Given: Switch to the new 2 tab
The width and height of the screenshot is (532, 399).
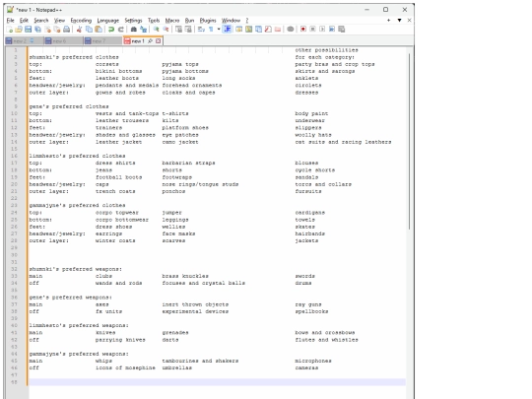Looking at the screenshot, I should pyautogui.click(x=24, y=41).
